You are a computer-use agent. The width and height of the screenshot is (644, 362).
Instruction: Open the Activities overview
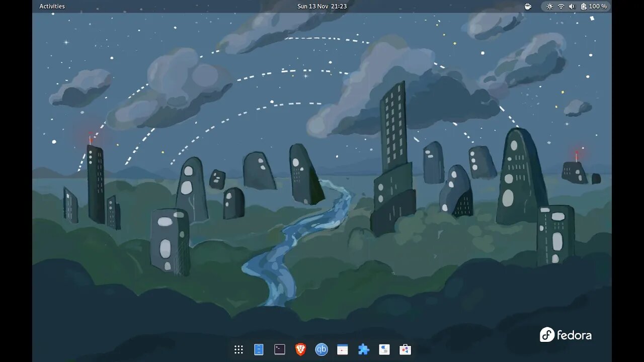pos(52,7)
